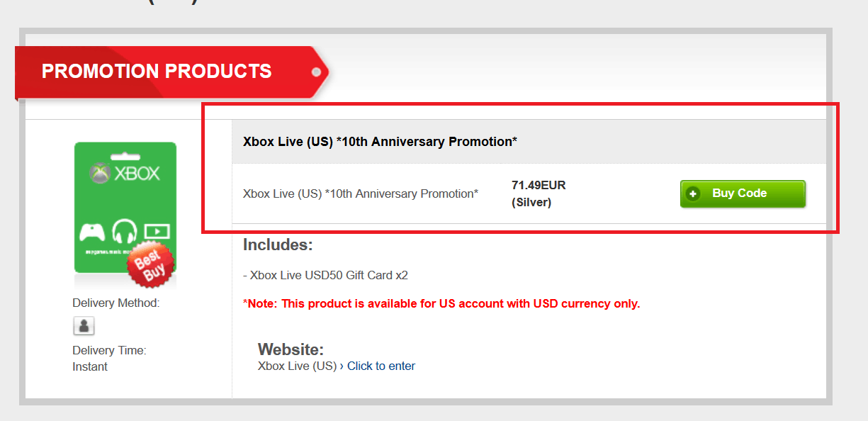Click the '(Silver)' label under price
This screenshot has width=868, height=421.
click(531, 203)
